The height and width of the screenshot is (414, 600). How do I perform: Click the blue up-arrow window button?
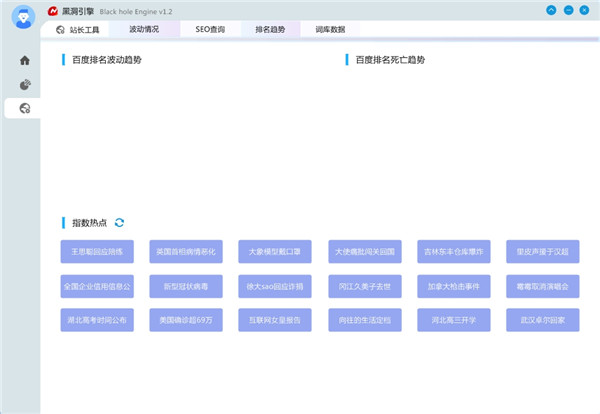pos(551,10)
